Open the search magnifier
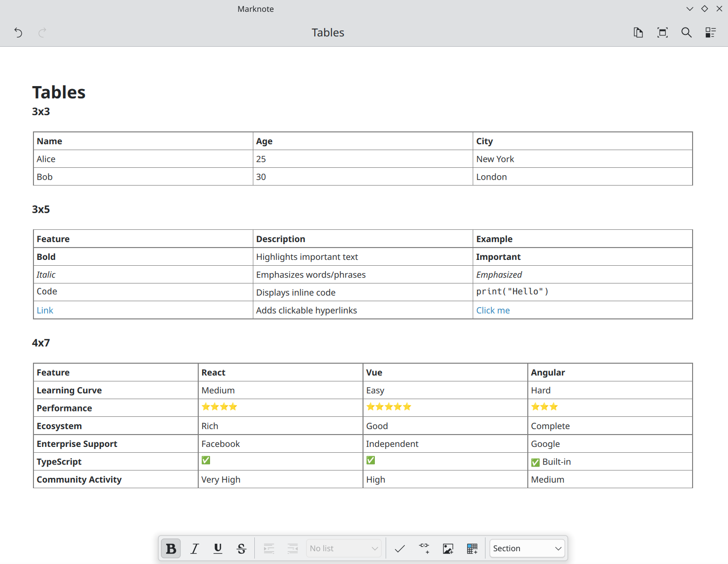 coord(686,32)
